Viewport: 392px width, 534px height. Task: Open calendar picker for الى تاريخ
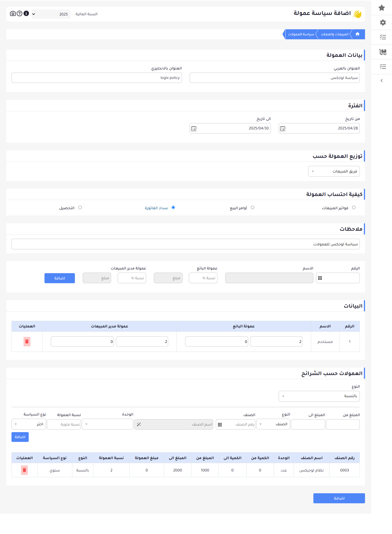point(194,128)
